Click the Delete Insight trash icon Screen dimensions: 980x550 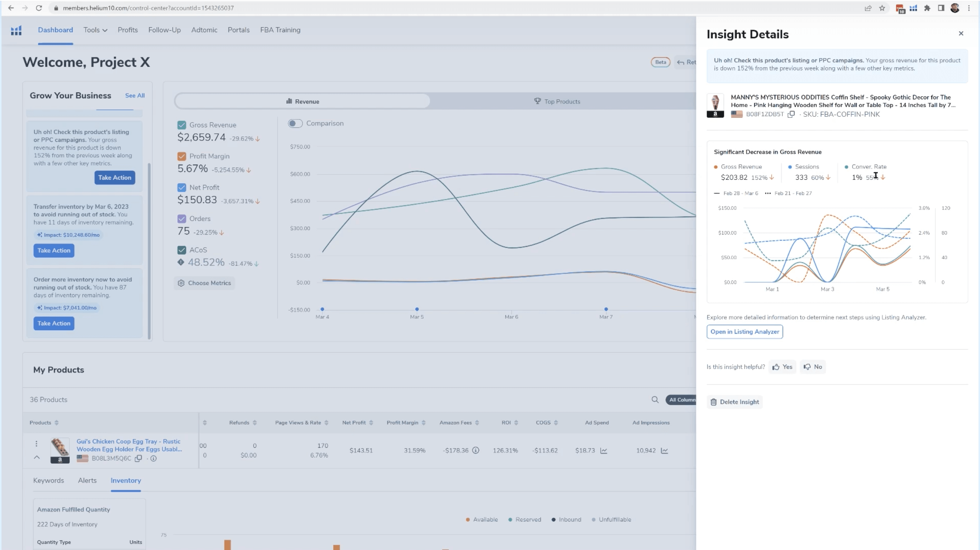[713, 402]
